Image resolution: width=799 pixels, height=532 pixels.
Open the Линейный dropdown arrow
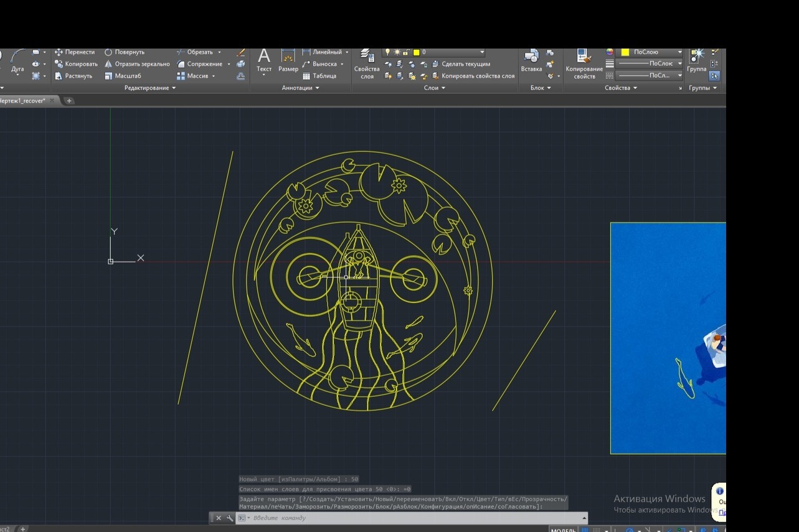pyautogui.click(x=347, y=52)
